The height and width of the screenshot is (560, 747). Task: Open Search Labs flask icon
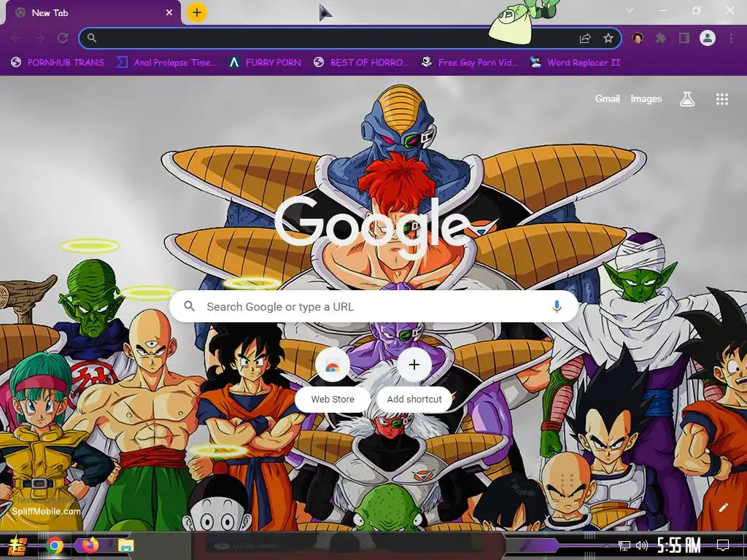[687, 99]
